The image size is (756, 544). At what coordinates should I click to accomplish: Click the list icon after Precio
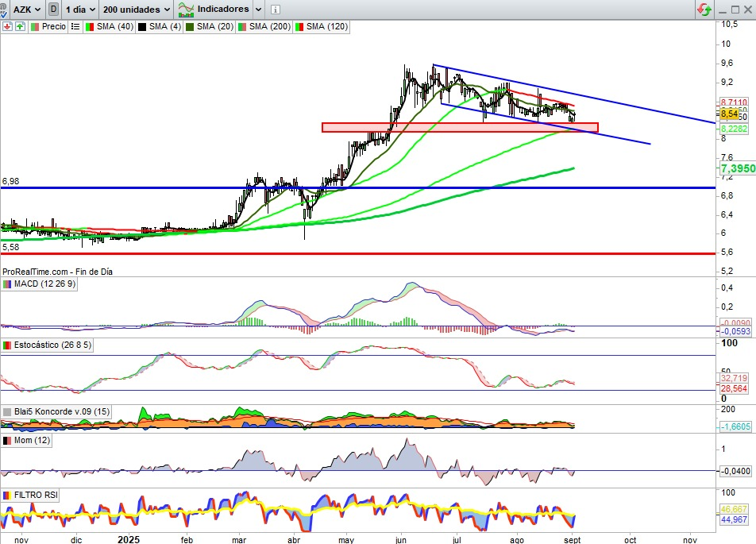click(75, 26)
